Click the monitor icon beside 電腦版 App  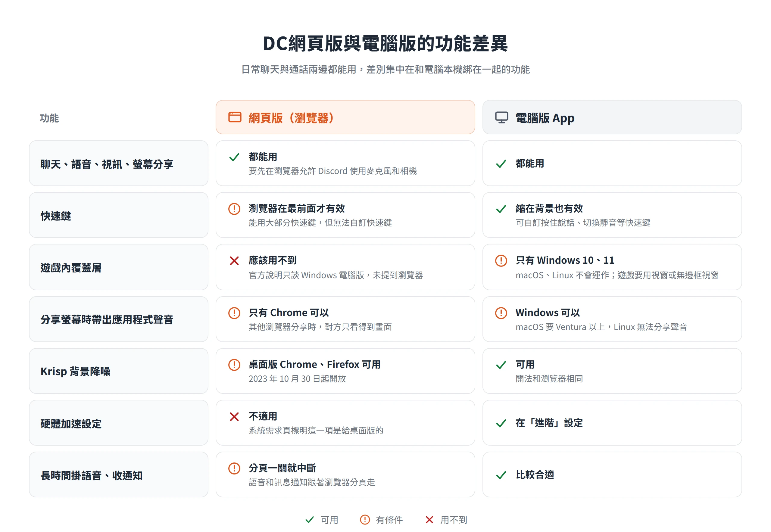501,117
